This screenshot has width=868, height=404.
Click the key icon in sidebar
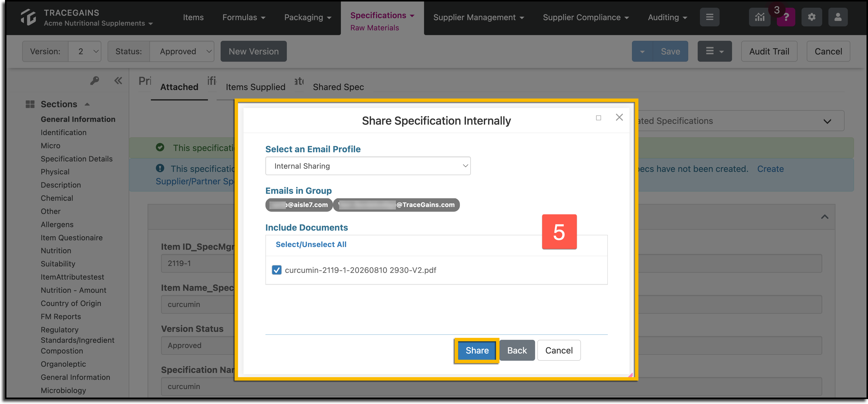click(94, 80)
